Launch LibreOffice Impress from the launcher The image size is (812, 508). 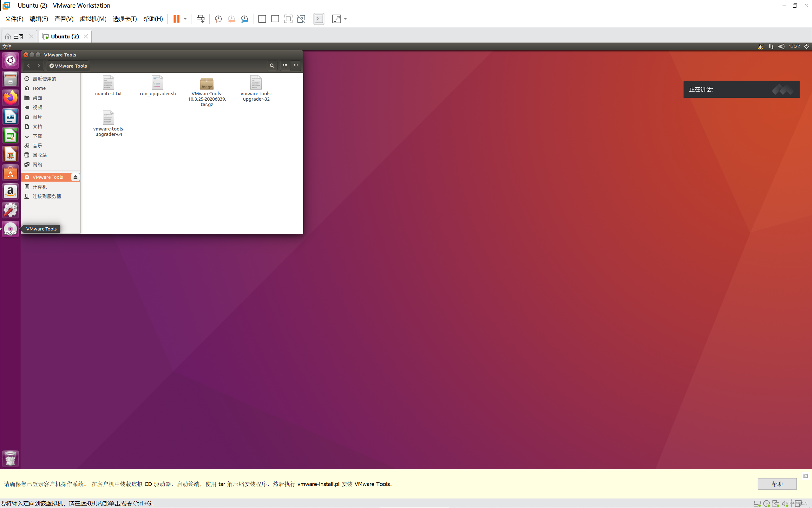tap(10, 154)
